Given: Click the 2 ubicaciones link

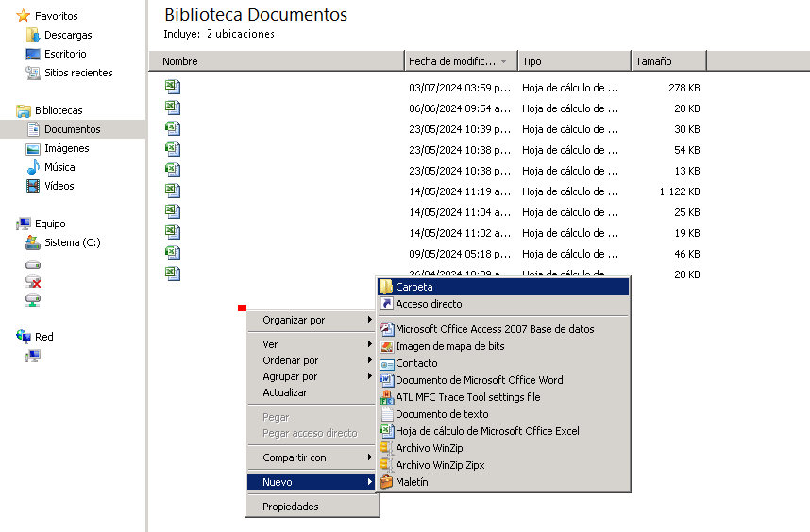Looking at the screenshot, I should click(240, 34).
